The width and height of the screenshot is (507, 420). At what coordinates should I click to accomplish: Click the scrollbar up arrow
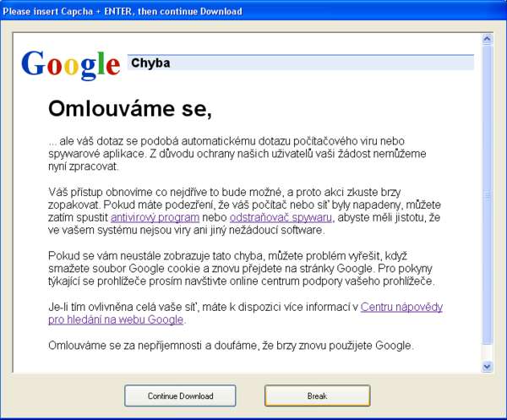[x=488, y=40]
